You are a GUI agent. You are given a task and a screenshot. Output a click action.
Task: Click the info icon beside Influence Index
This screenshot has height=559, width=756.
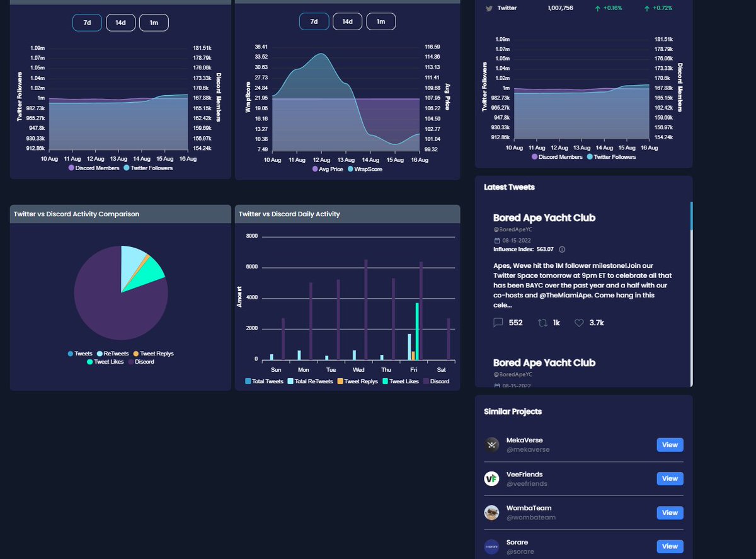click(x=562, y=249)
